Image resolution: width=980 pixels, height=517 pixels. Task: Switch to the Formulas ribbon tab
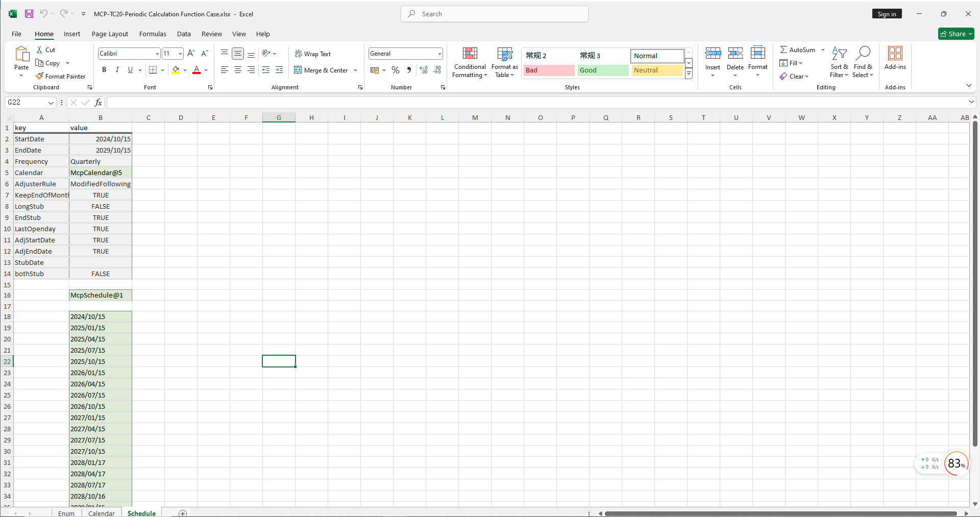(153, 34)
